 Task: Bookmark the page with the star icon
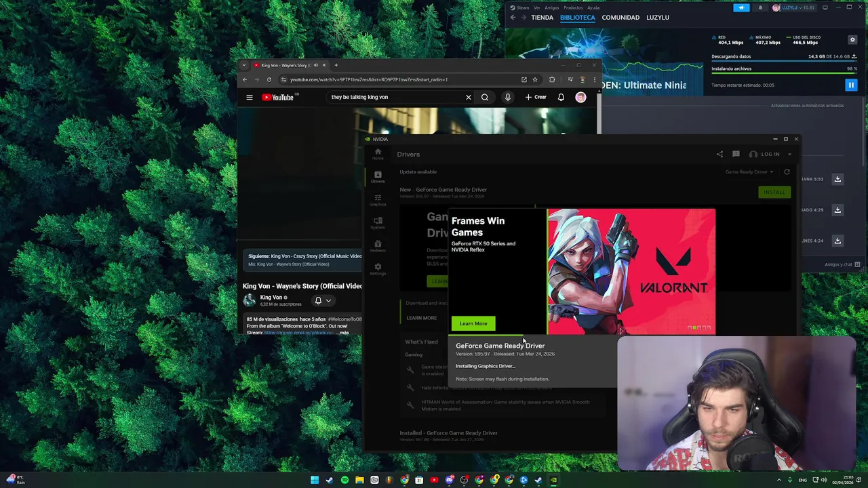[535, 79]
